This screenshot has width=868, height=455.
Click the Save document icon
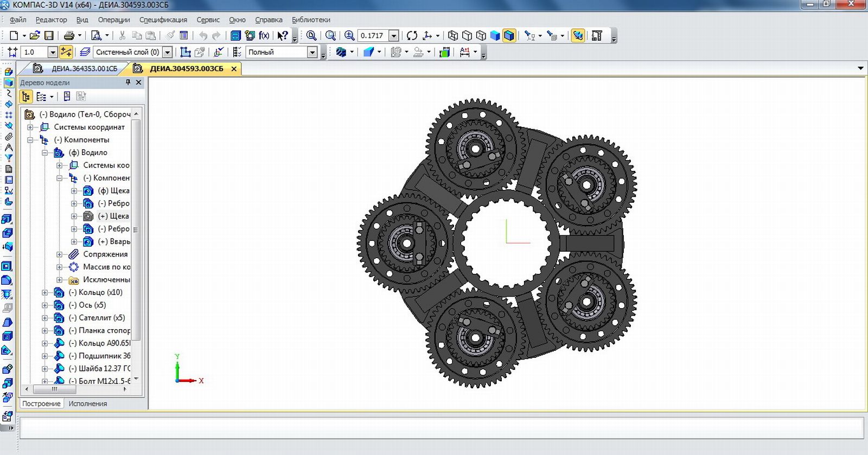click(49, 36)
